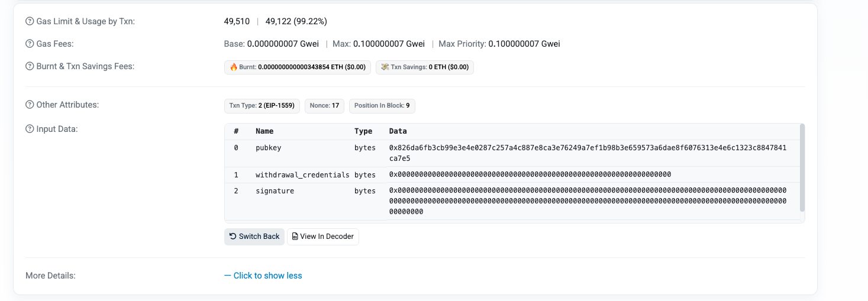Click help icon beside Burnt & Txn Savings Fees
The height and width of the screenshot is (301, 868).
click(30, 66)
